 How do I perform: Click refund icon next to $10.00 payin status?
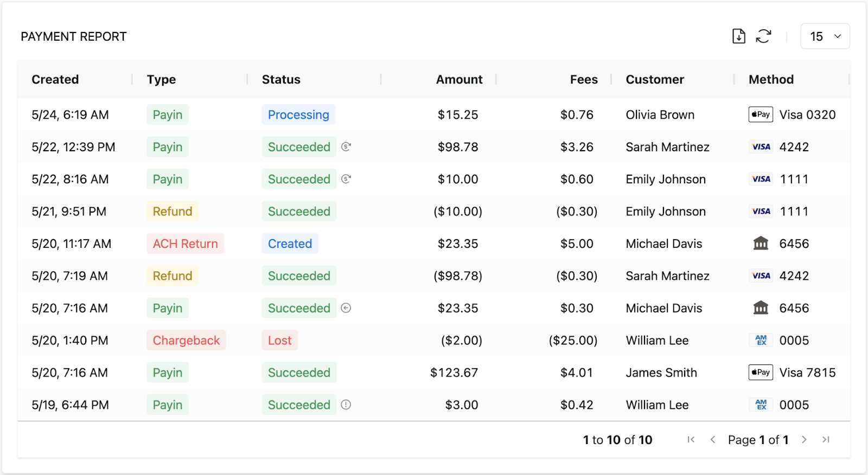346,179
